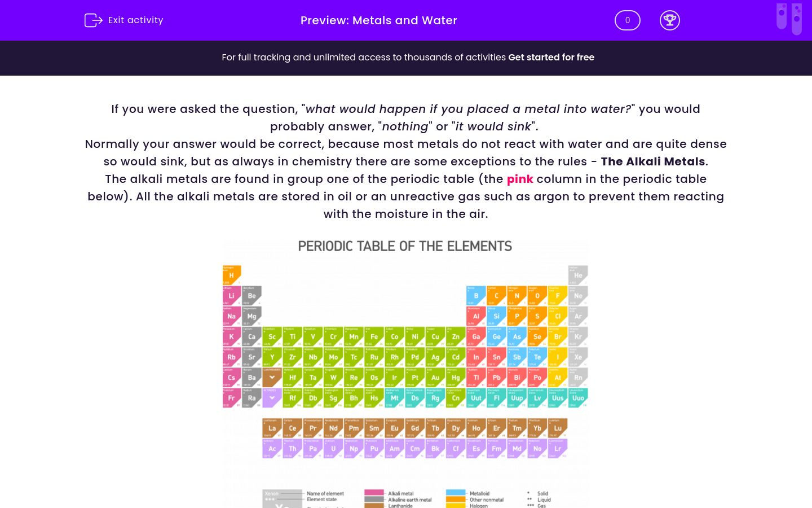Click the helium (He) element tile

578,275
